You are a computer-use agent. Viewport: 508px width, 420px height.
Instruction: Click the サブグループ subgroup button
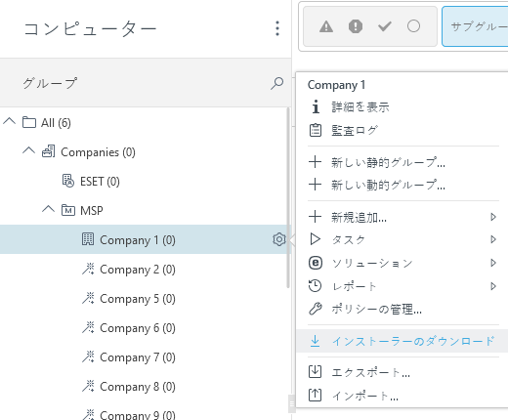475,26
